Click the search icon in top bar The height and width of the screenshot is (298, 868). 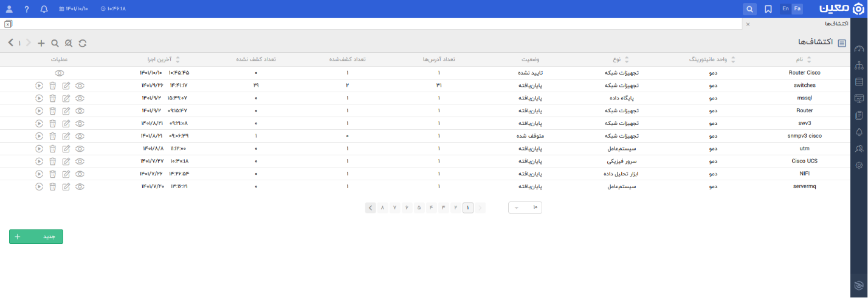click(x=750, y=9)
